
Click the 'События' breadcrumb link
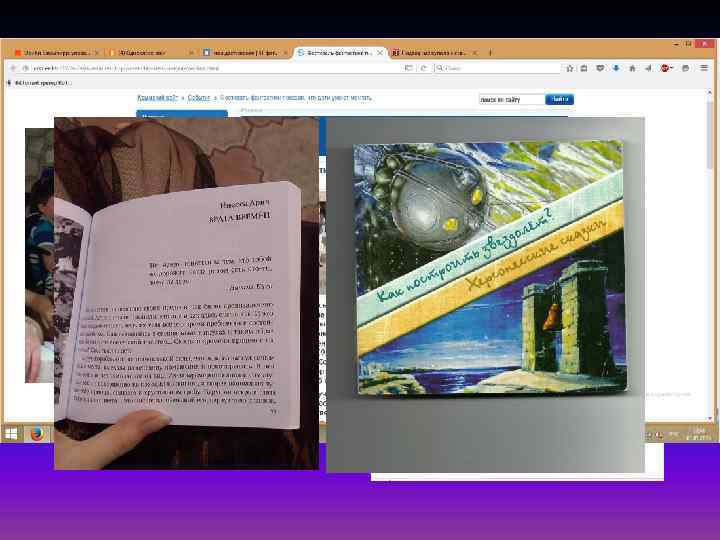198,98
